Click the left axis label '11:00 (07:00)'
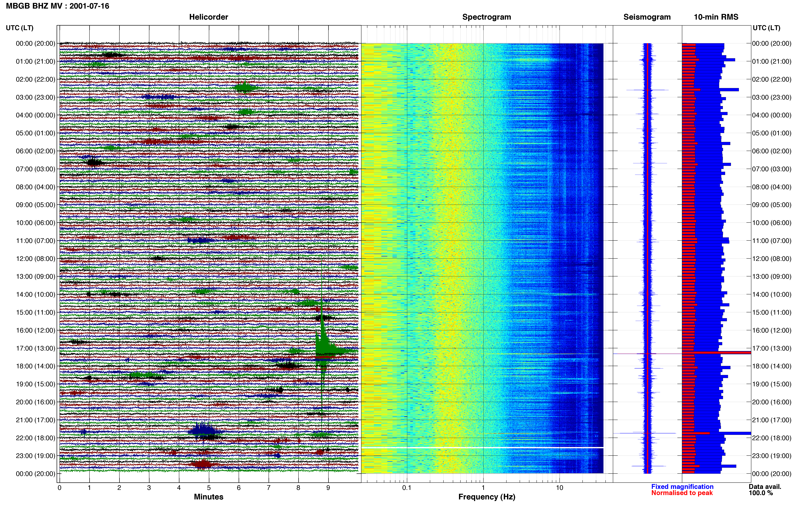Screen dimensions: 812x508 [35, 240]
